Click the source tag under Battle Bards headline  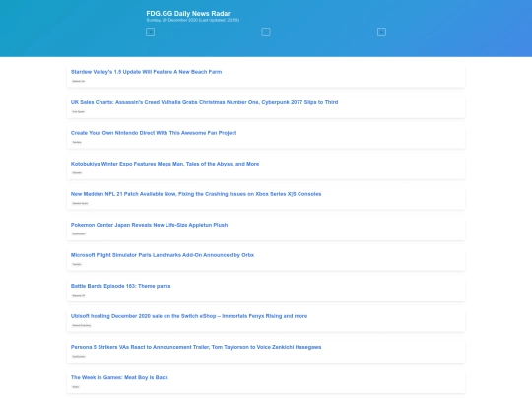click(x=79, y=295)
